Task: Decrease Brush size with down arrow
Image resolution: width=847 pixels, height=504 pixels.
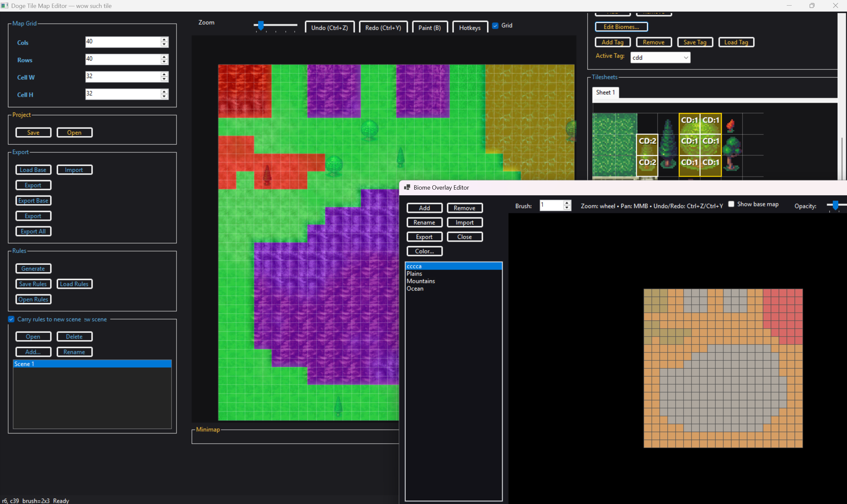Action: tap(567, 207)
